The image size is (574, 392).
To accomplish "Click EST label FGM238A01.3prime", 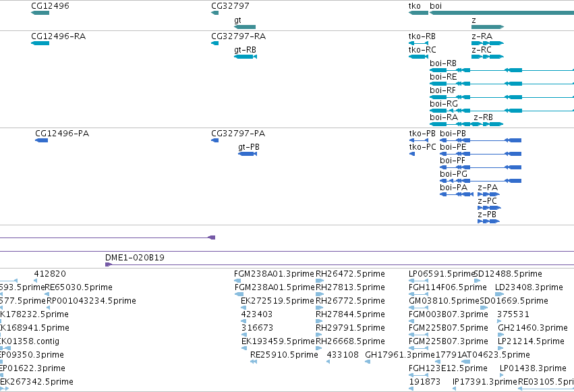I will point(275,274).
